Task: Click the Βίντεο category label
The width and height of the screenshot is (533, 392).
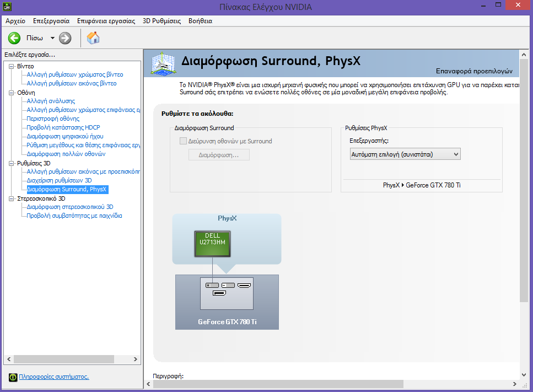Action: pos(25,66)
